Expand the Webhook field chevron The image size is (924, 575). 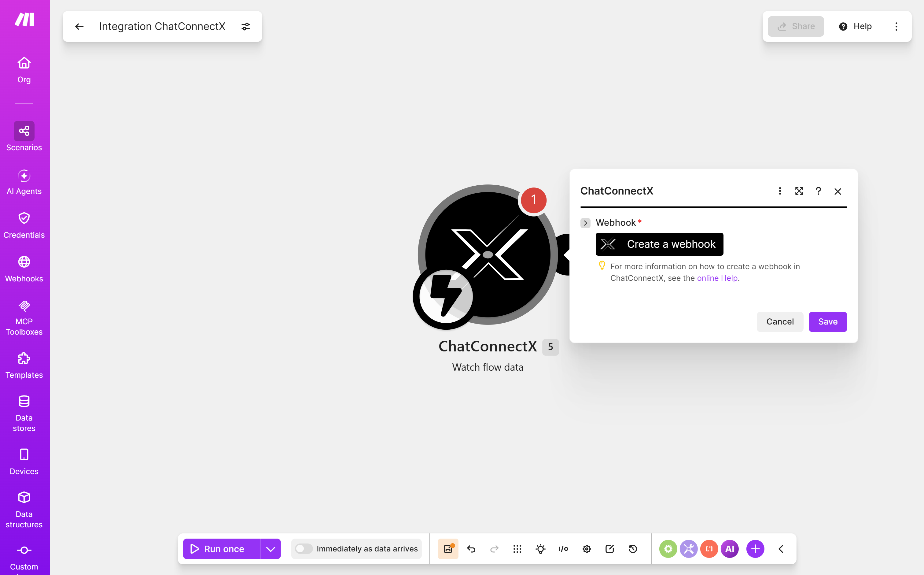(x=585, y=223)
